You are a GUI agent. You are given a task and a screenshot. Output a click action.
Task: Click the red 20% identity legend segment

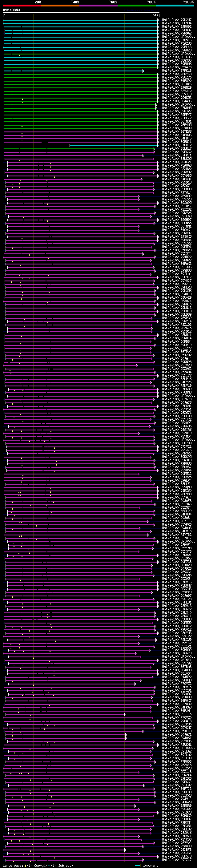[22, 6]
